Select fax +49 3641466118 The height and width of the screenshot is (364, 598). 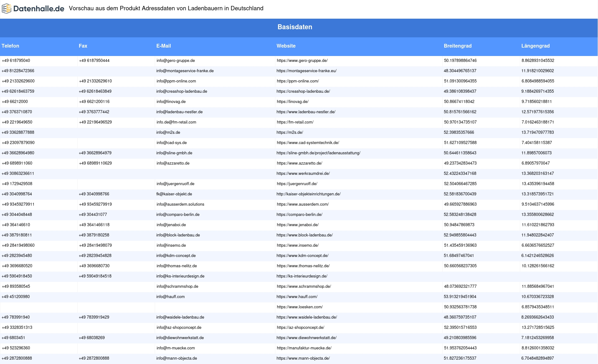(94, 225)
